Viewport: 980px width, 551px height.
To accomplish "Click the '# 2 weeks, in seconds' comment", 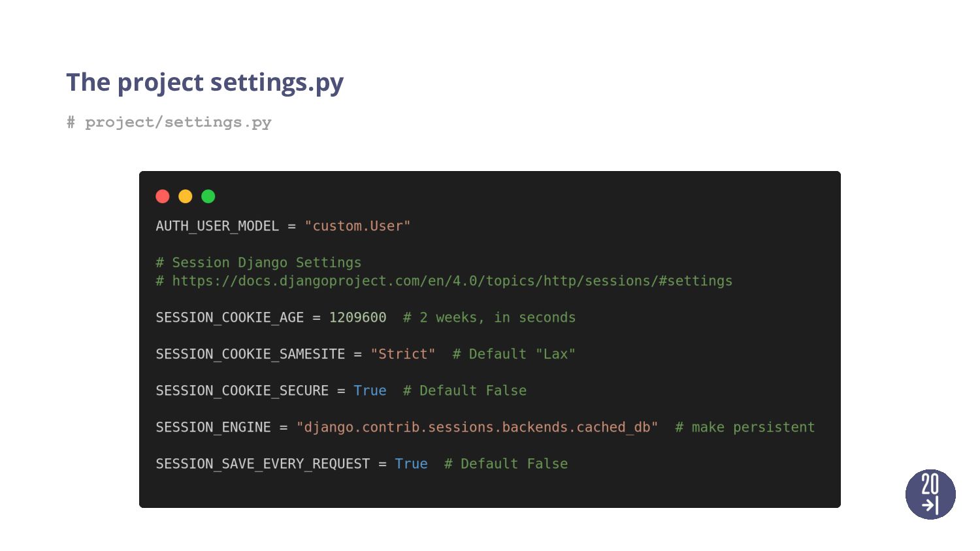I will tap(489, 317).
